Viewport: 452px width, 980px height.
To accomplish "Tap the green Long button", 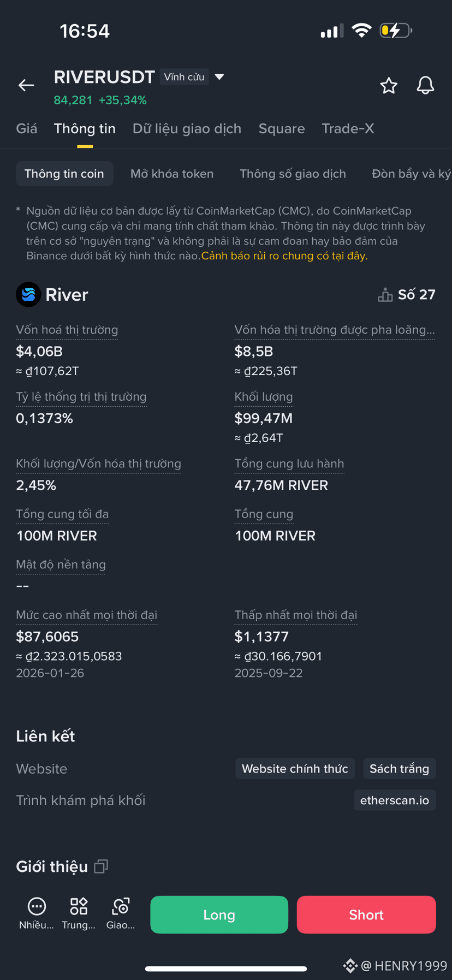I will coord(219,914).
